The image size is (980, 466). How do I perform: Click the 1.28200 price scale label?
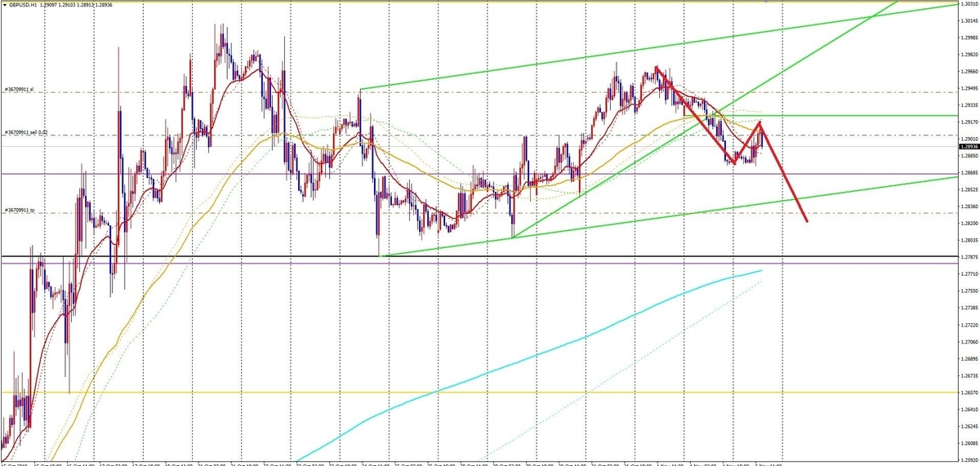point(969,223)
